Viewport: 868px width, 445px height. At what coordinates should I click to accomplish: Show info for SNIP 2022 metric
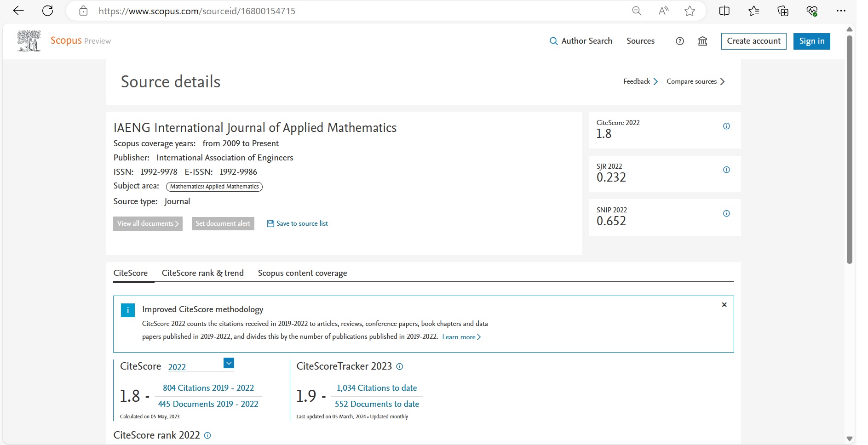click(x=726, y=213)
